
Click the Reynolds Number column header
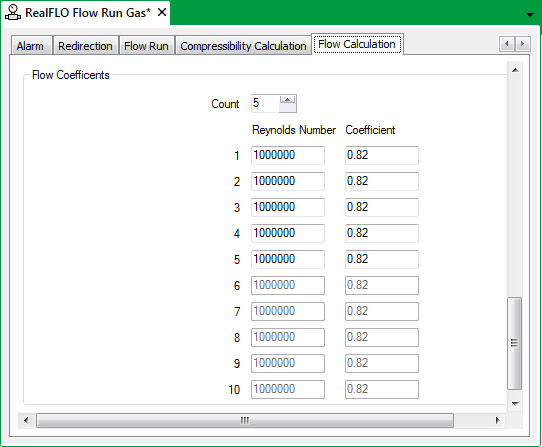coord(294,130)
